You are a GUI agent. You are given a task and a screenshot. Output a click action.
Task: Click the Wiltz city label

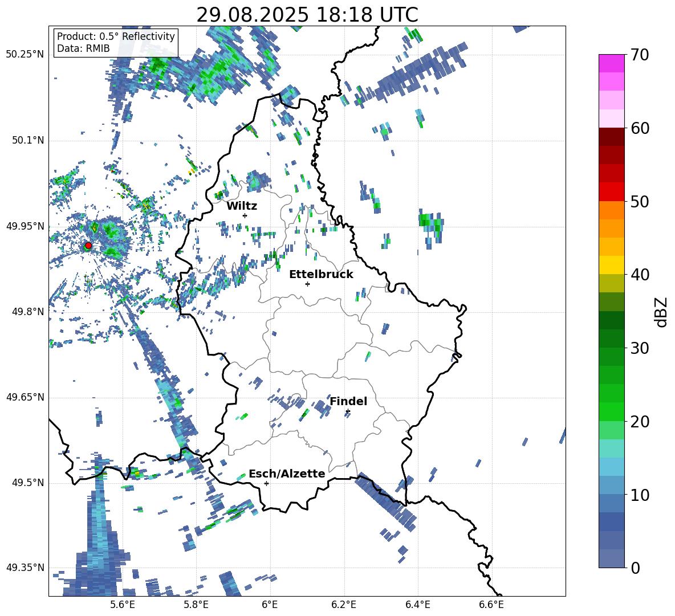tap(242, 206)
